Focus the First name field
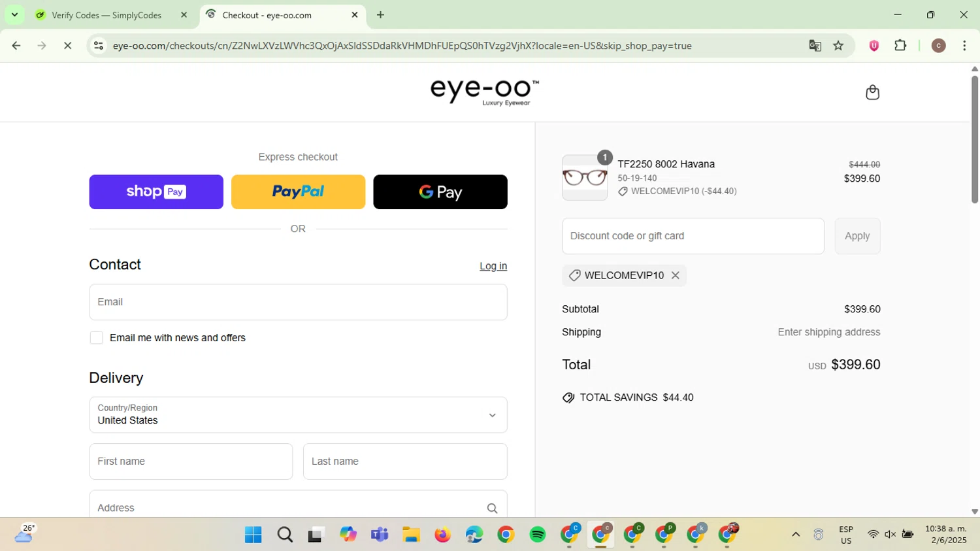This screenshot has width=980, height=551. (191, 461)
